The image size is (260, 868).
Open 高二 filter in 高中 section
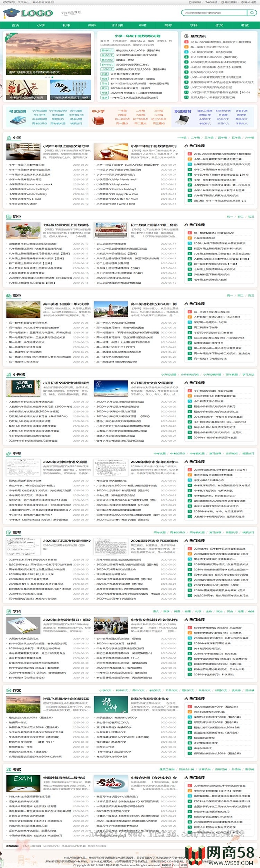(x=241, y=296)
